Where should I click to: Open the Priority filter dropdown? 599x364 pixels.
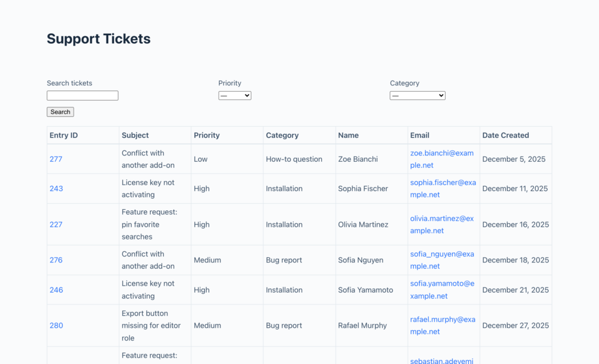(x=235, y=95)
